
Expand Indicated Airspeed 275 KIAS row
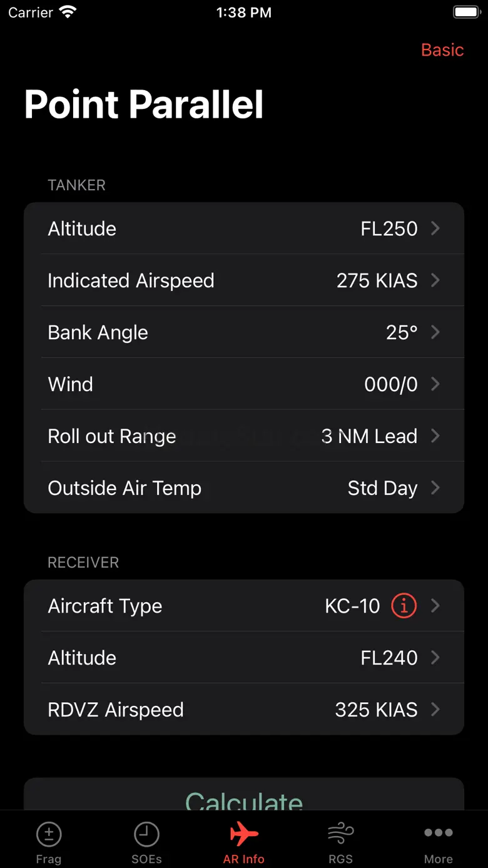click(244, 280)
